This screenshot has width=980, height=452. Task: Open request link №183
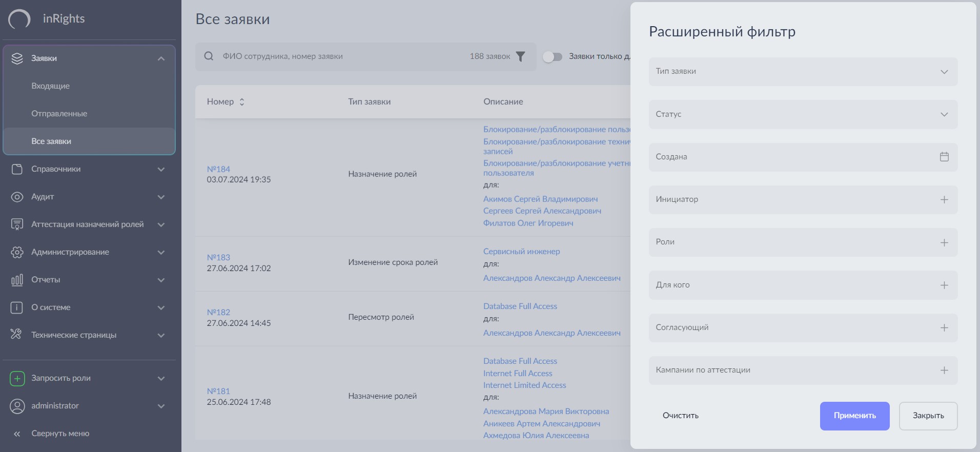coord(218,257)
